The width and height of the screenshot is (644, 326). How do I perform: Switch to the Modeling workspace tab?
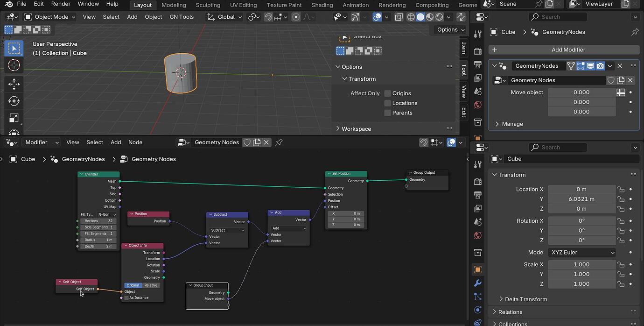pos(174,5)
